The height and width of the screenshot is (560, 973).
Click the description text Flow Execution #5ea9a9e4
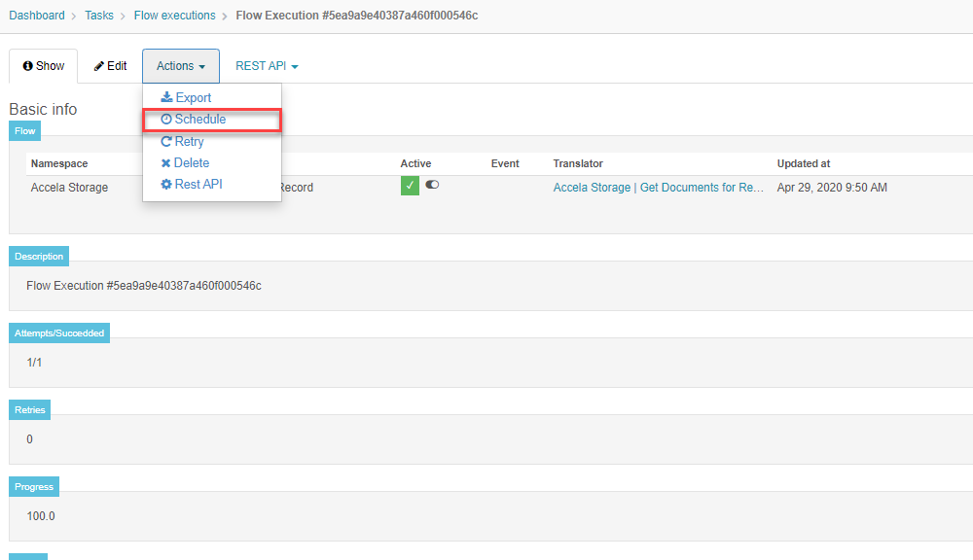(x=144, y=286)
